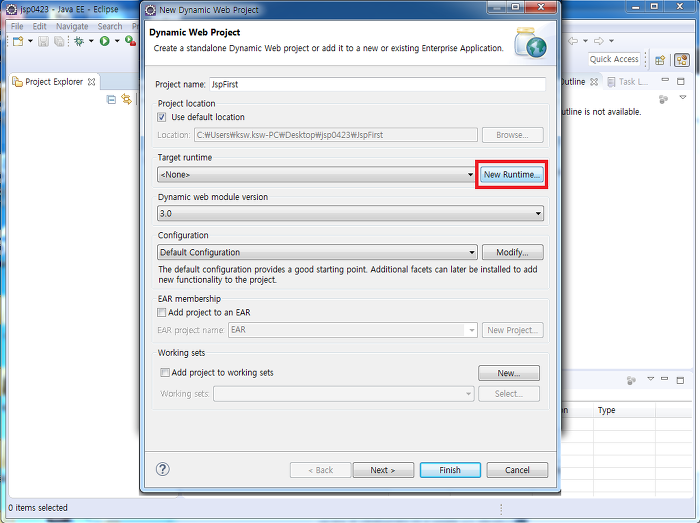Open EAR project name combo box
700x523 pixels.
click(353, 330)
